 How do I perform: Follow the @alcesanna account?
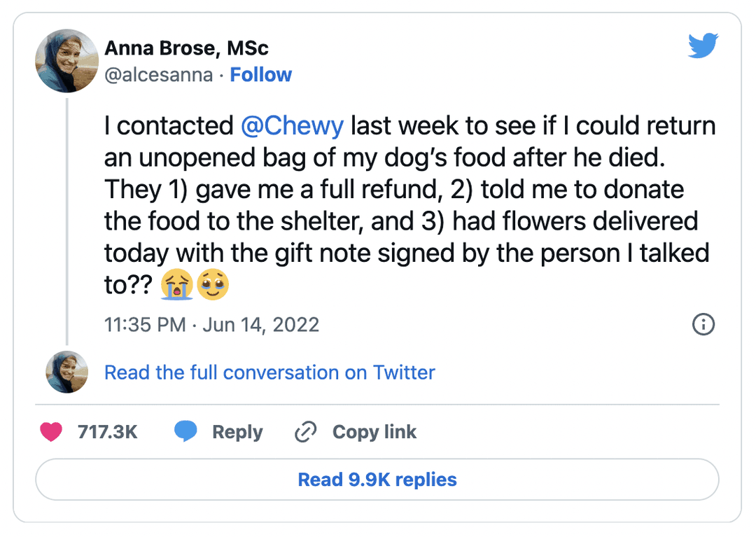pyautogui.click(x=261, y=75)
